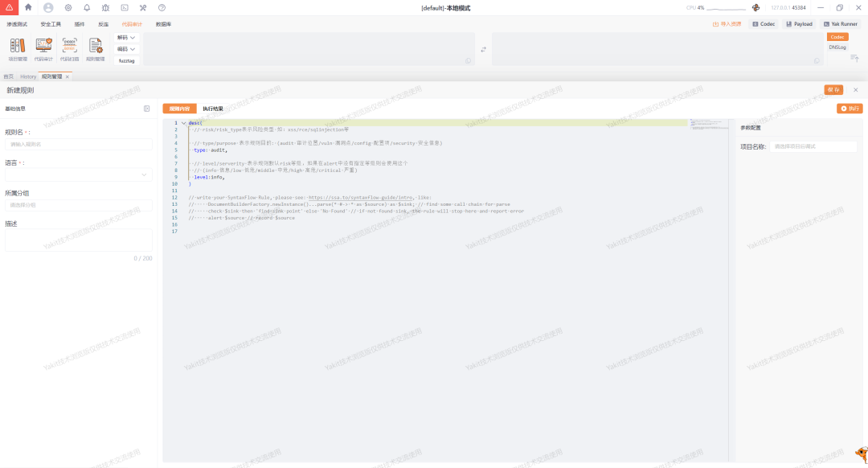Click the home icon in title bar
The width and height of the screenshot is (868, 468).
[x=28, y=8]
